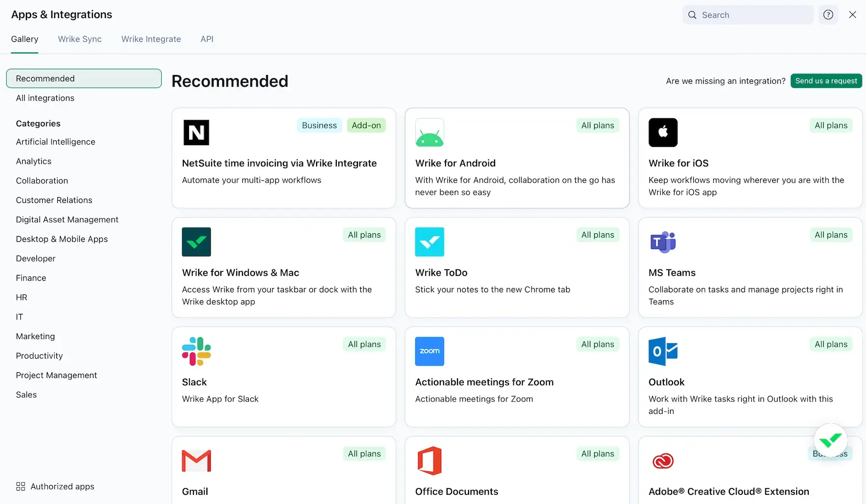Click the Authorized apps grid icon
Viewport: 866px width, 504px height.
[x=21, y=486]
